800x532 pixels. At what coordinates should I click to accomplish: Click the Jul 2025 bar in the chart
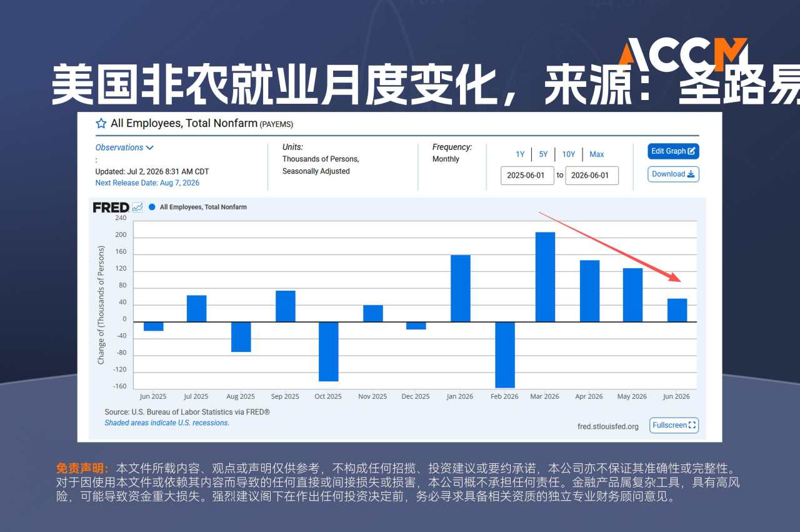(x=197, y=309)
